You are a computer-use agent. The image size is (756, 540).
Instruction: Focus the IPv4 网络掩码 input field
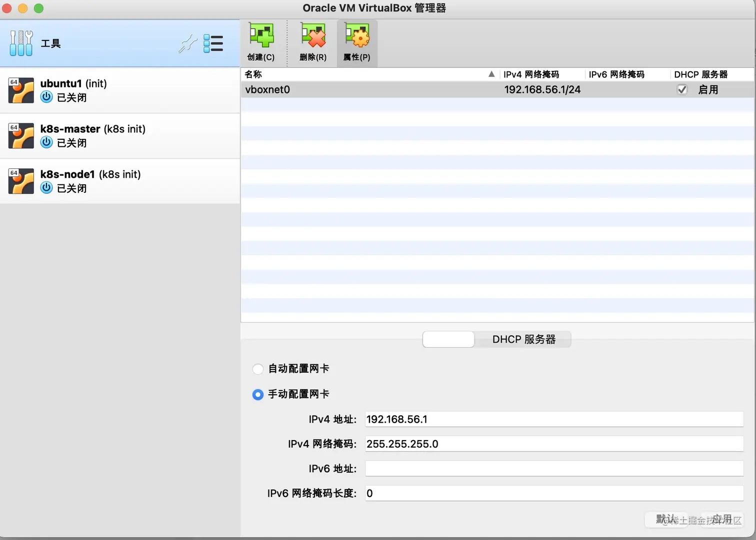[554, 444]
